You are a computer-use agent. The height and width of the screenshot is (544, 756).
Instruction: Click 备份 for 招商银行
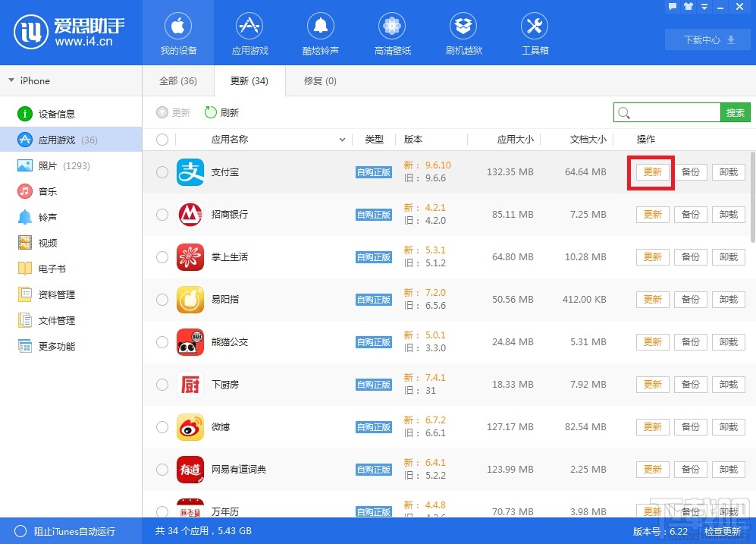(x=691, y=215)
